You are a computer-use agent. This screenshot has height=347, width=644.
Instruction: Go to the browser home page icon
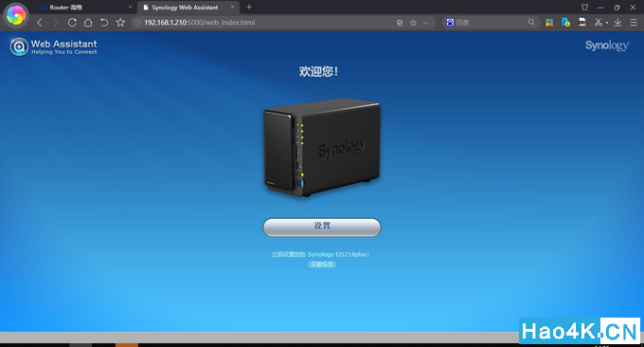(88, 23)
